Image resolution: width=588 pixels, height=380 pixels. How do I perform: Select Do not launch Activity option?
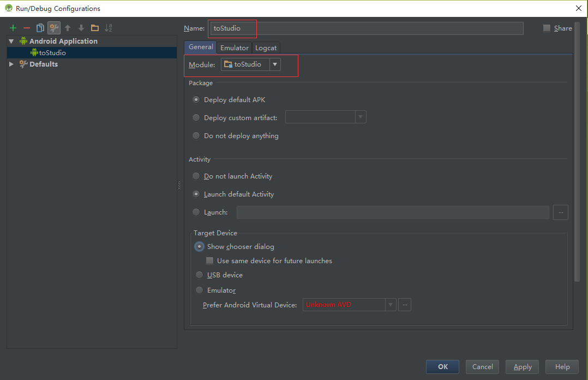[x=196, y=176]
